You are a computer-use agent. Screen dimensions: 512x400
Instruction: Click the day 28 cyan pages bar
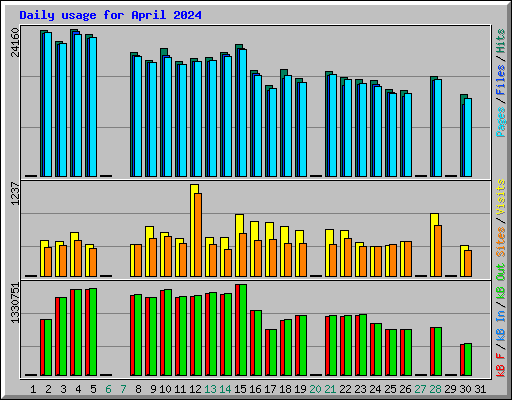[x=438, y=128]
